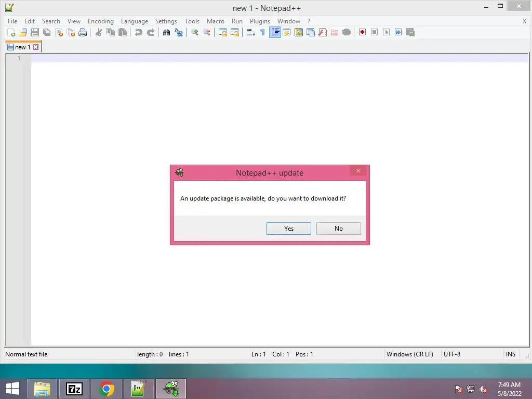Click the Save All toolbar icon
The height and width of the screenshot is (399, 532).
click(47, 32)
